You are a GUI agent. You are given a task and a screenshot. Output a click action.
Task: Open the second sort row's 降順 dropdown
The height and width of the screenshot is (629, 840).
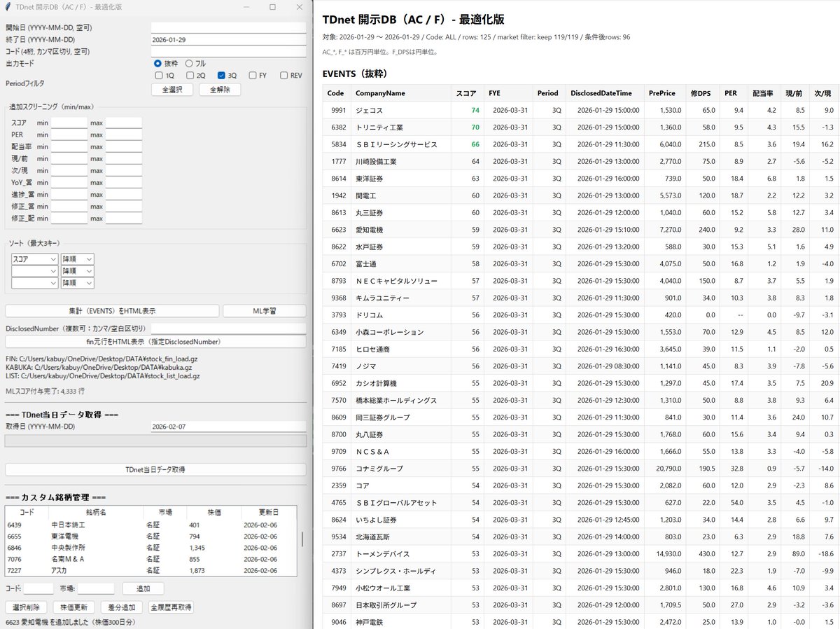point(77,271)
